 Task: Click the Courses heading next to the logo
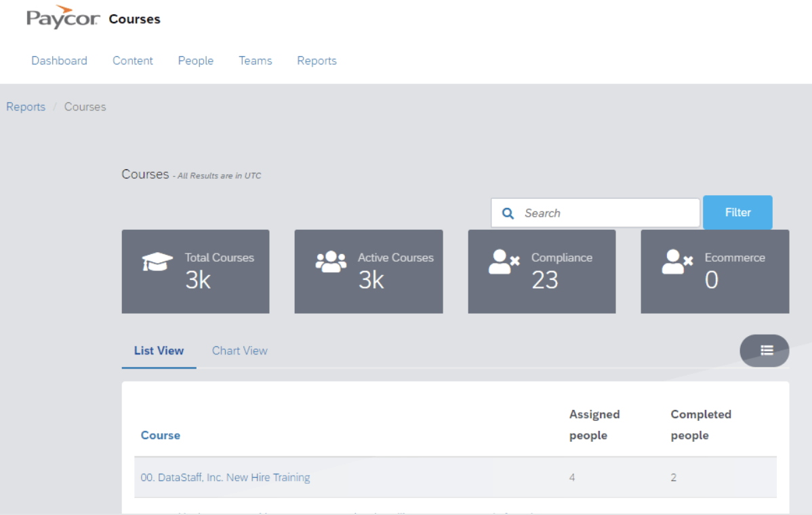pos(134,19)
